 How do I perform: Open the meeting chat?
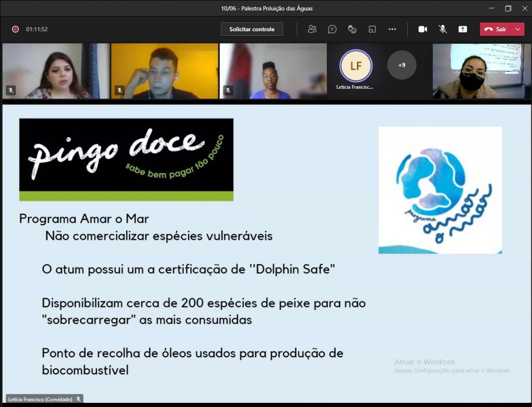tap(332, 29)
